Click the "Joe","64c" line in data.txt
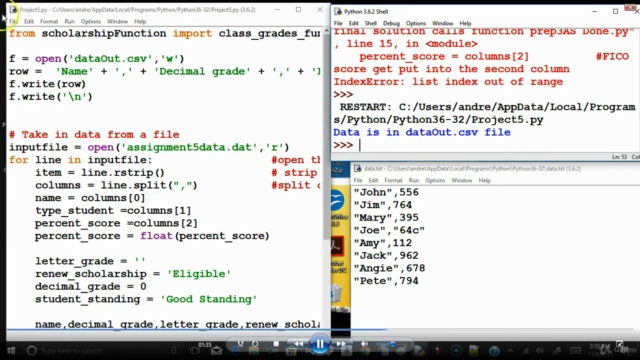Image resolution: width=640 pixels, height=360 pixels. 389,230
